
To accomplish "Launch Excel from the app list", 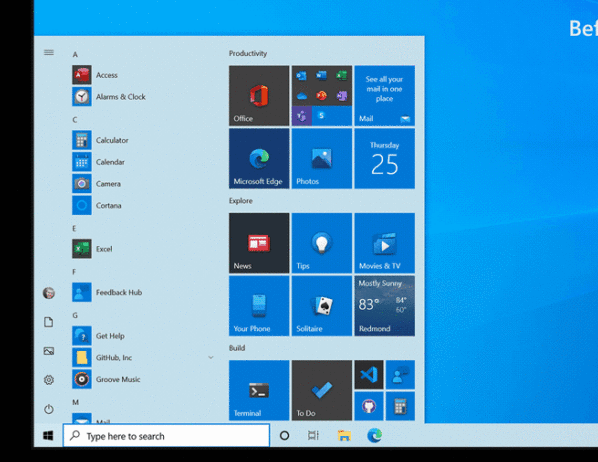I will tap(143, 249).
